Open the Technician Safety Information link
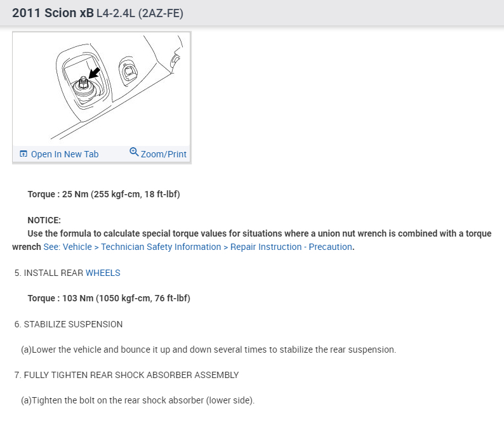This screenshot has width=504, height=425. click(161, 247)
